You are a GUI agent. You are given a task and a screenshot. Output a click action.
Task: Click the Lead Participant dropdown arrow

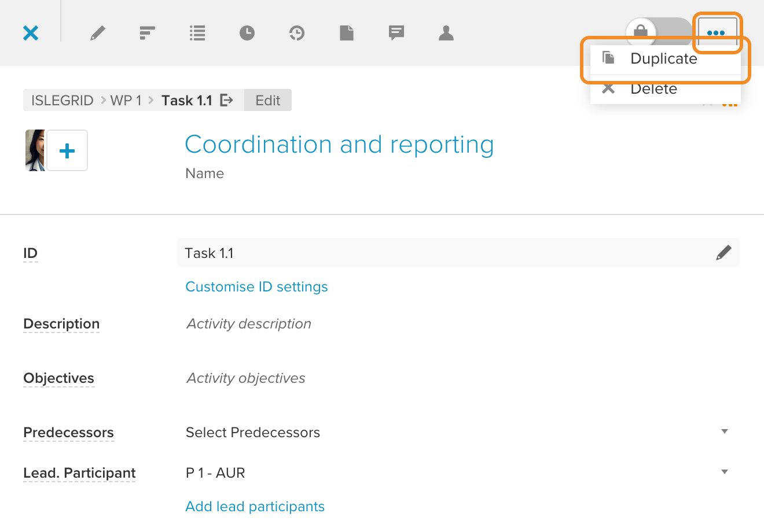725,472
